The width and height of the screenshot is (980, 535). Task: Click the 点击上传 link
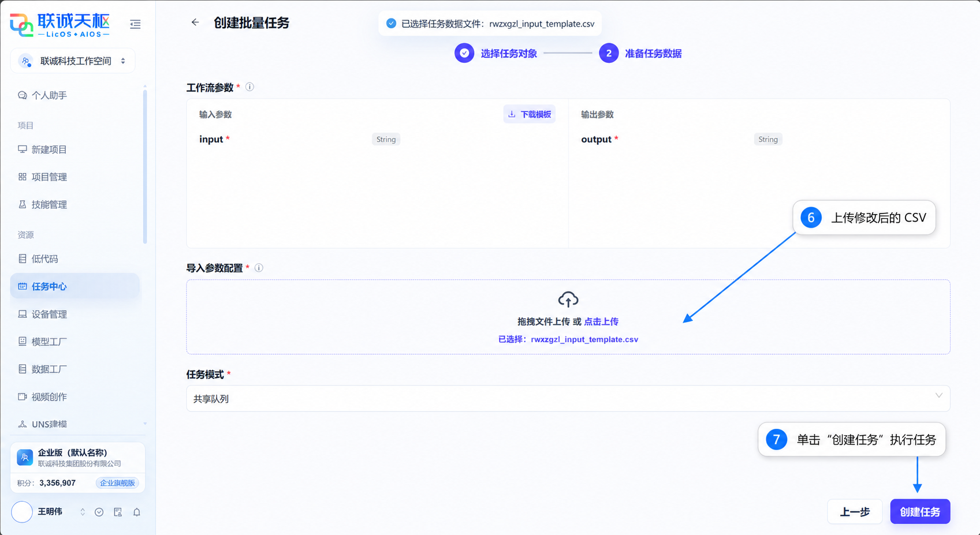click(x=601, y=322)
